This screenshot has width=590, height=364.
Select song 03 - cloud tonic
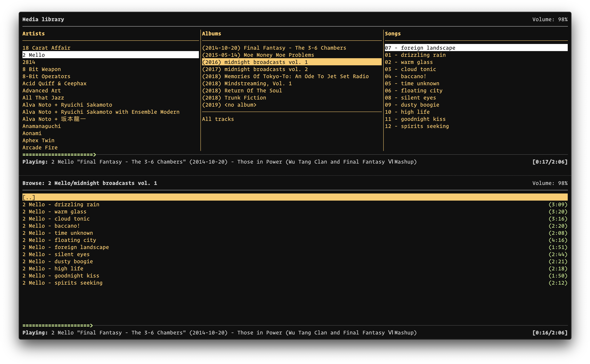[410, 69]
